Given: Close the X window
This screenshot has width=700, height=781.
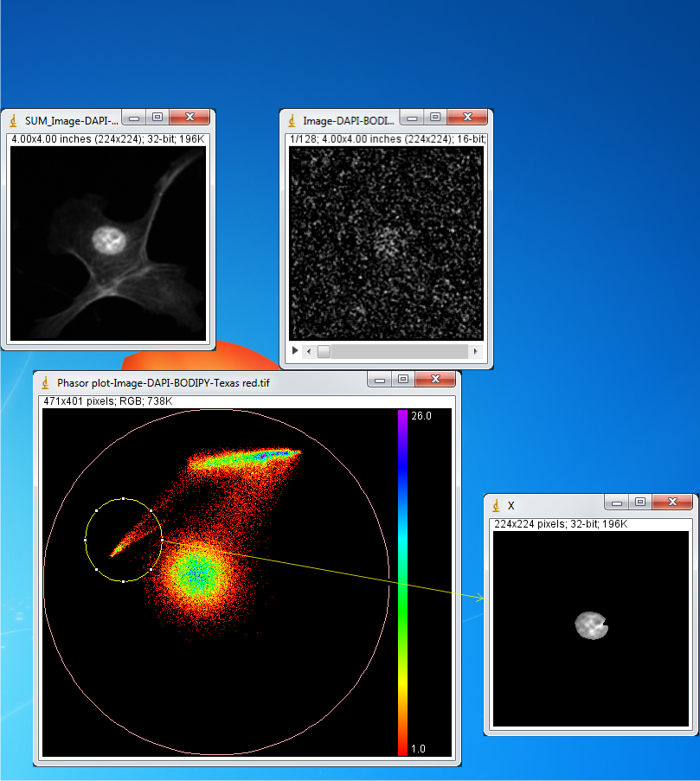Looking at the screenshot, I should tap(672, 502).
